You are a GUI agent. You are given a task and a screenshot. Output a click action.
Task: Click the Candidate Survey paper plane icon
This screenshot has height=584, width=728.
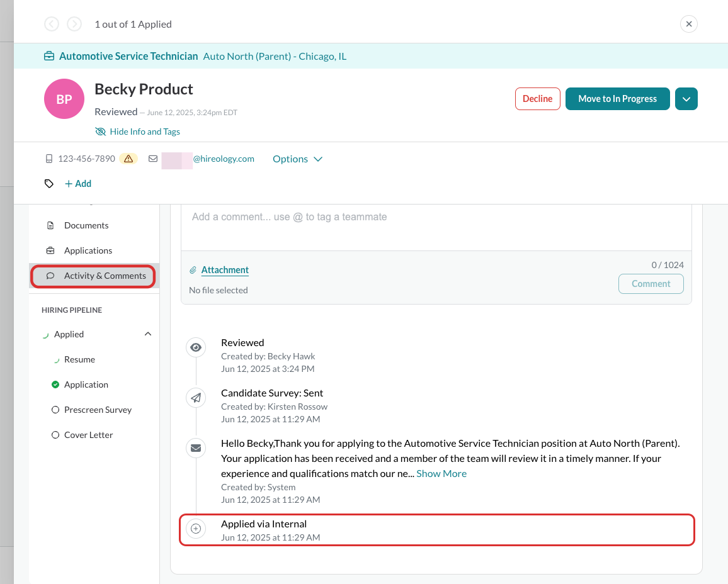[196, 398]
